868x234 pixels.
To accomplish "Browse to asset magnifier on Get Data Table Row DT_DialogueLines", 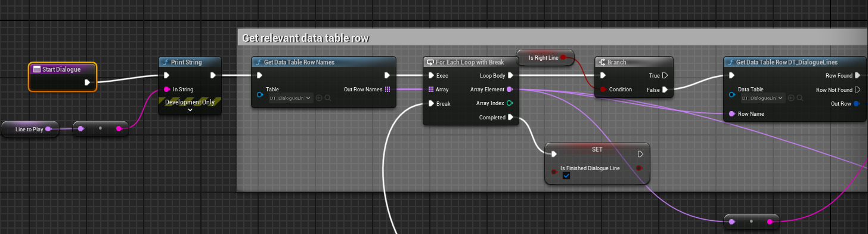I will click(x=800, y=98).
